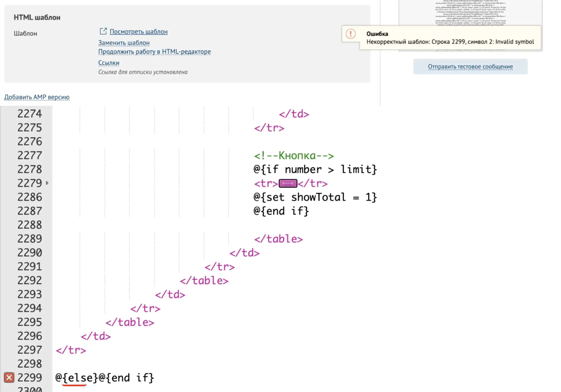
Task: Click the @{end if} on line 2287
Action: (281, 211)
